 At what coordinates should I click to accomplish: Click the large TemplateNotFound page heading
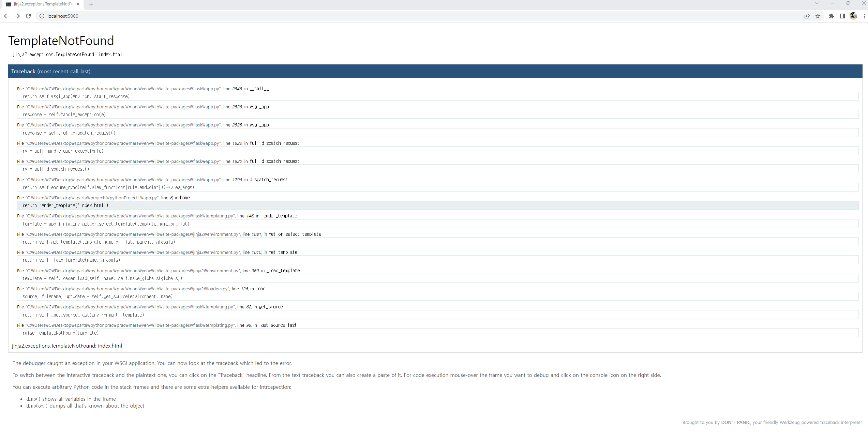click(61, 41)
